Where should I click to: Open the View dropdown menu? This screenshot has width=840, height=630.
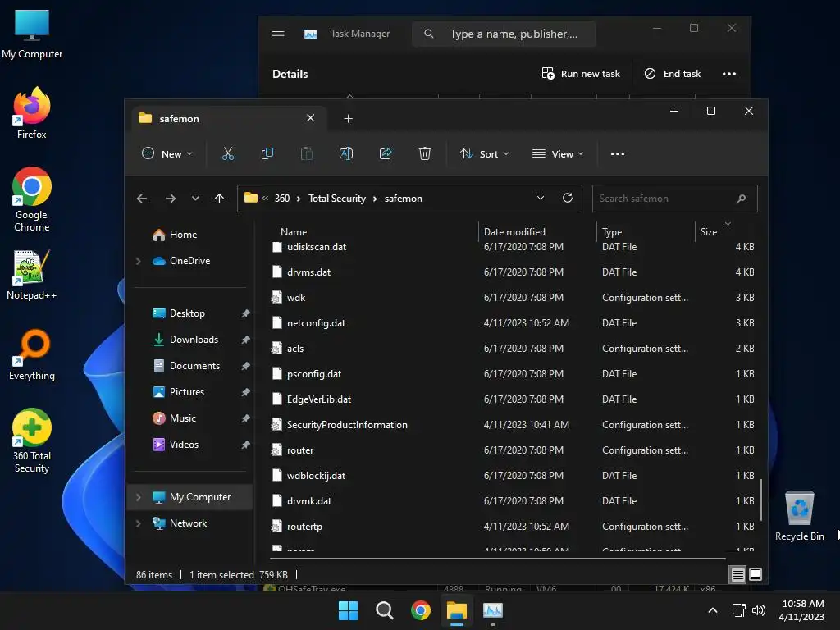coord(558,153)
